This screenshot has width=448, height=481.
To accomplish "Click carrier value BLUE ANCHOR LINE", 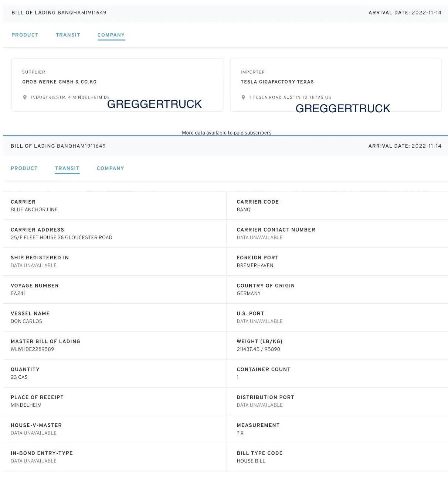I will [34, 209].
